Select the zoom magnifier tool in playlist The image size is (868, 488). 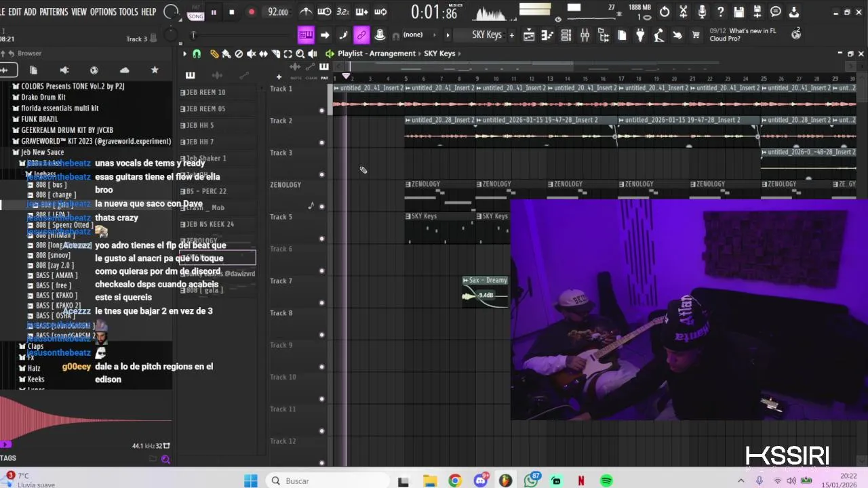[x=300, y=54]
